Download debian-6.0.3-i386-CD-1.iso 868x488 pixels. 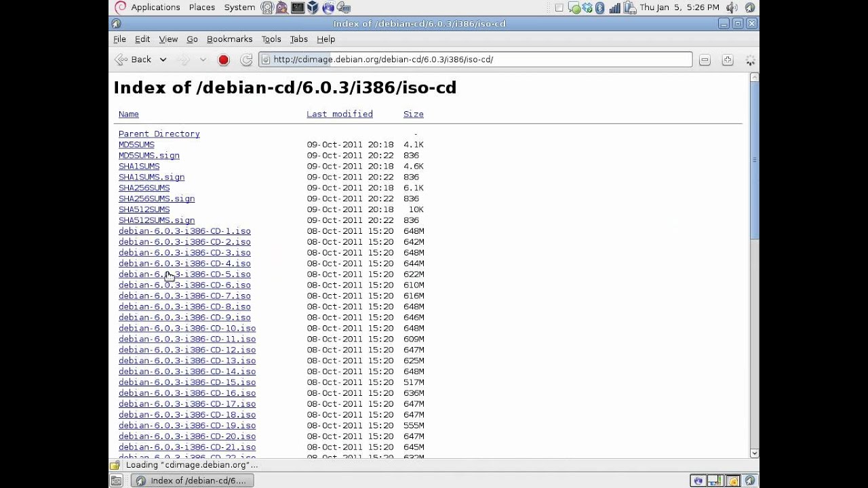pos(184,231)
